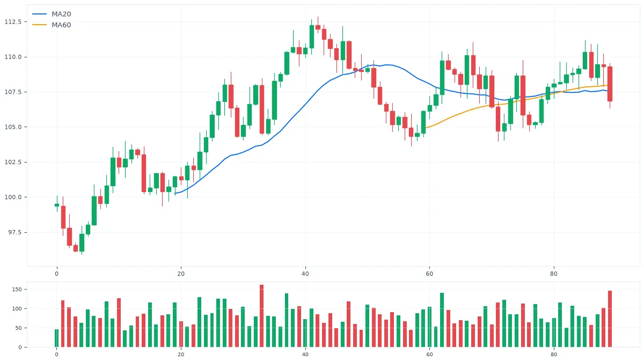The image size is (644, 362).
Task: Click the orange MA60 legend line swatch
Action: pos(39,25)
